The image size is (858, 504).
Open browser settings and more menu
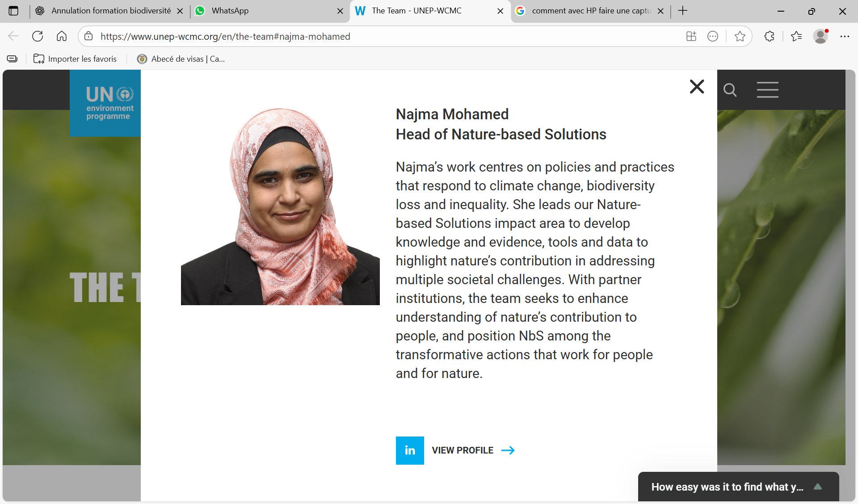click(845, 36)
